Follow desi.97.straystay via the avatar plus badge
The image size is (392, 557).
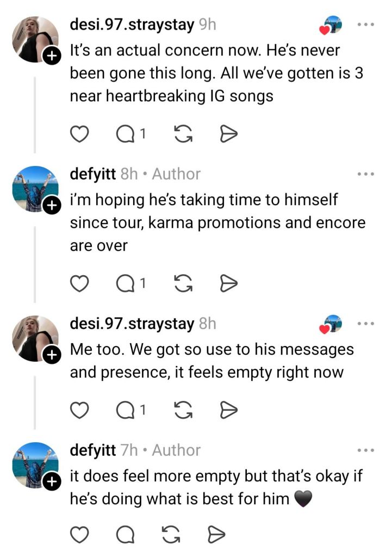tap(51, 56)
